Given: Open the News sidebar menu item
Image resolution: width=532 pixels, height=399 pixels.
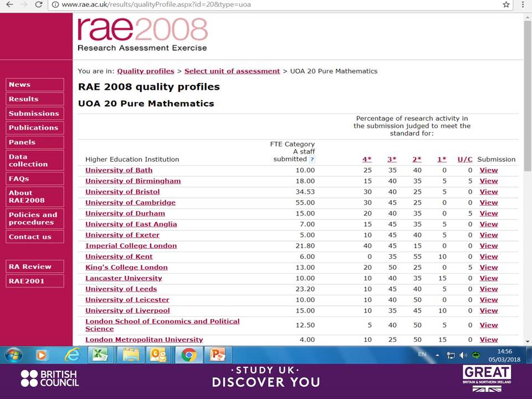Looking at the screenshot, I should (34, 85).
